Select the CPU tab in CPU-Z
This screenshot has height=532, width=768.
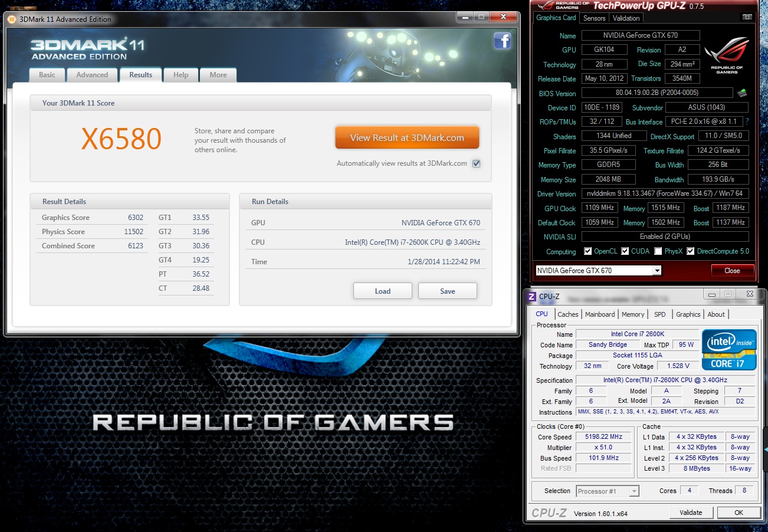pyautogui.click(x=541, y=314)
